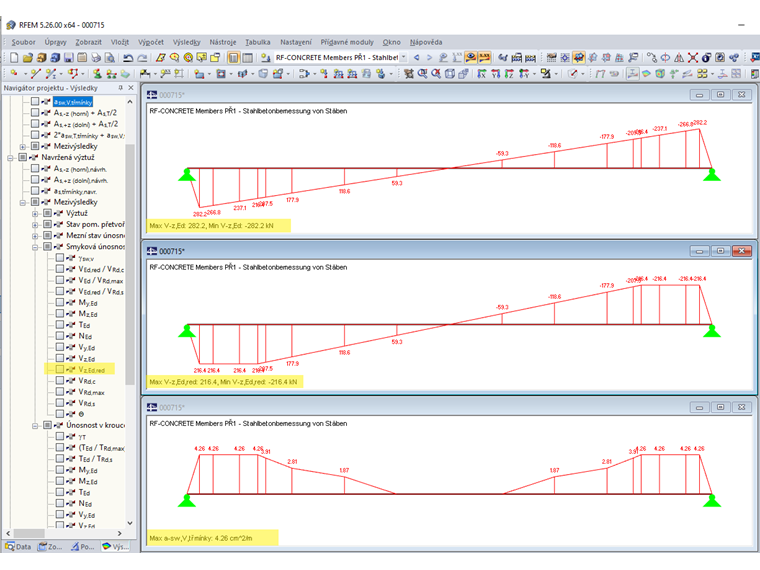
Task: Open the Zobrazit menu
Action: pos(88,42)
